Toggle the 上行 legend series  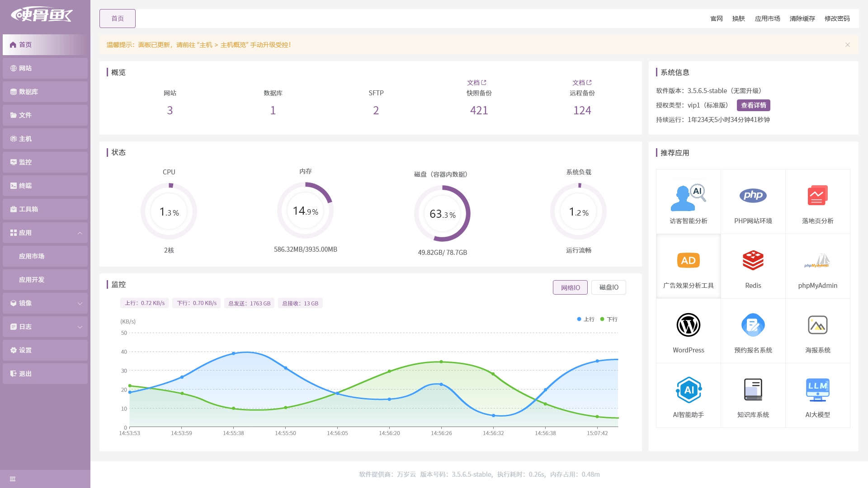click(585, 319)
